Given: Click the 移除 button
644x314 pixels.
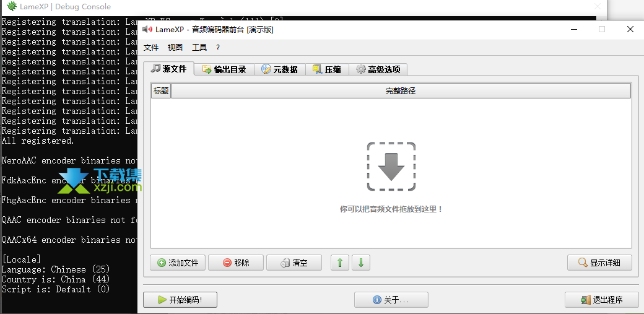Looking at the screenshot, I should [236, 263].
